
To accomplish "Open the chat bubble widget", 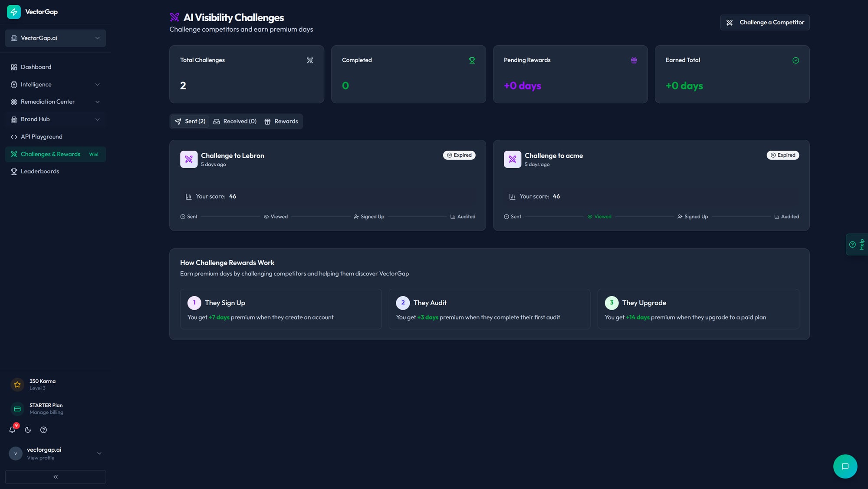I will pyautogui.click(x=845, y=466).
